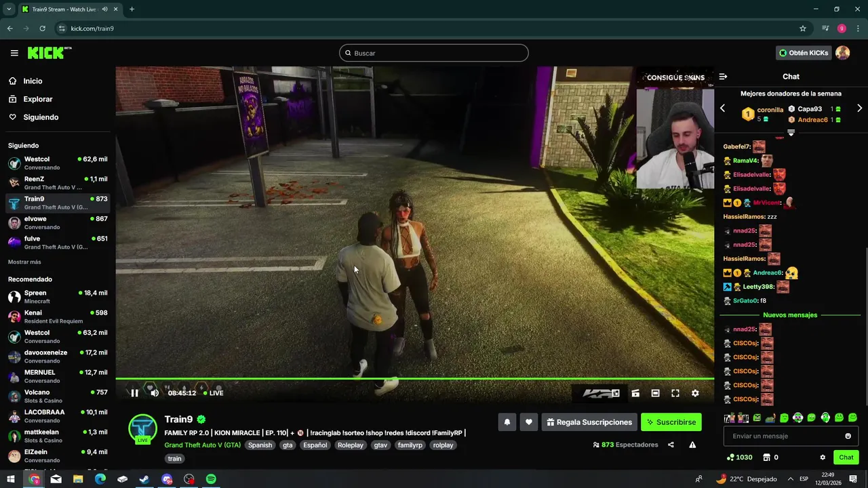Follow Train9 with heart icon

529,422
